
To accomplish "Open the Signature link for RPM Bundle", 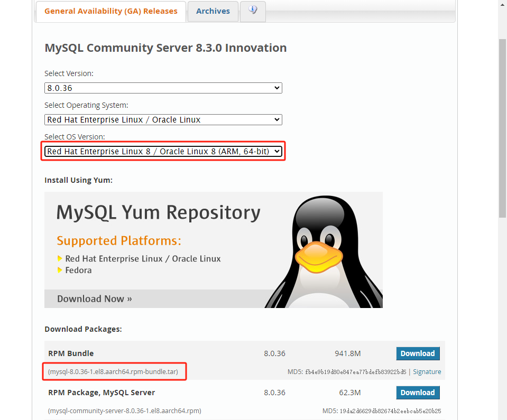I will pyautogui.click(x=427, y=372).
